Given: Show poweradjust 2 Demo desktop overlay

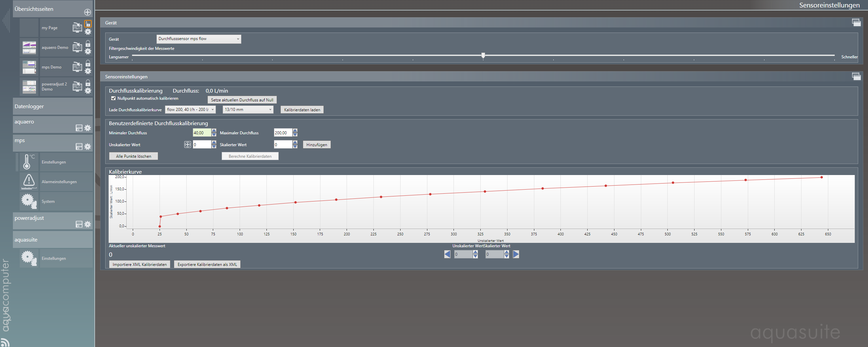Looking at the screenshot, I should tap(77, 86).
